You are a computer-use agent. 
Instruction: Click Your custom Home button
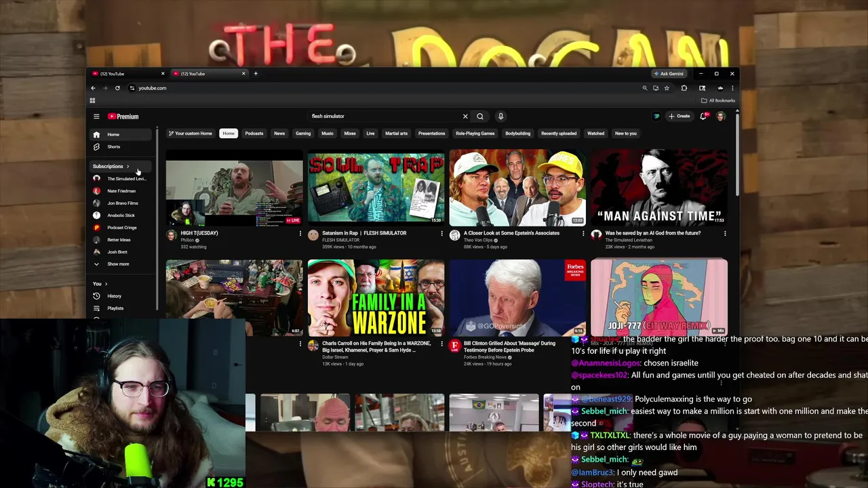191,134
